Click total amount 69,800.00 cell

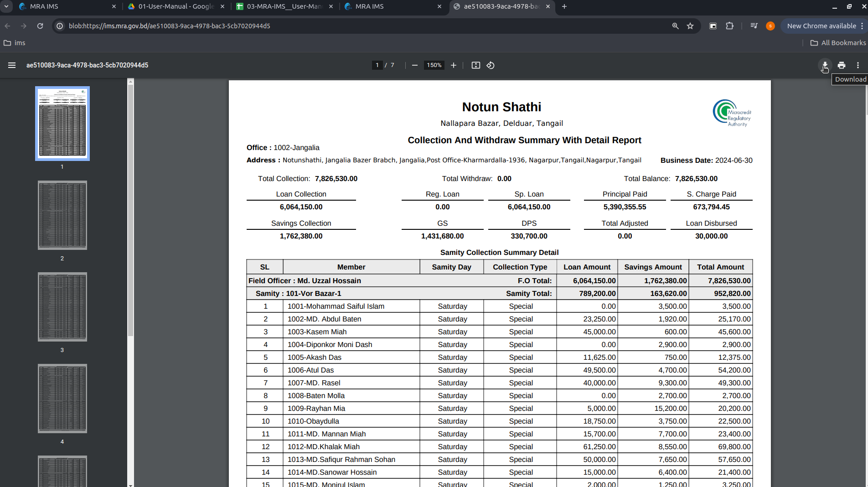click(720, 447)
